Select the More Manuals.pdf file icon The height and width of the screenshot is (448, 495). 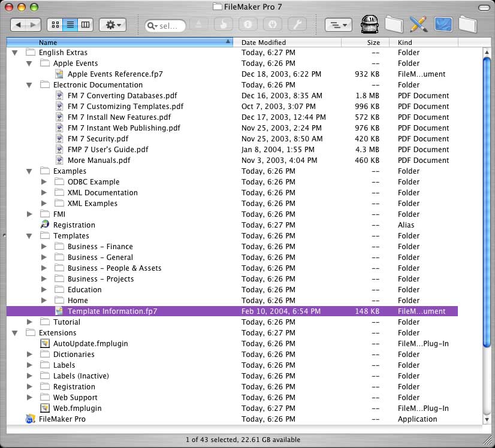59,160
